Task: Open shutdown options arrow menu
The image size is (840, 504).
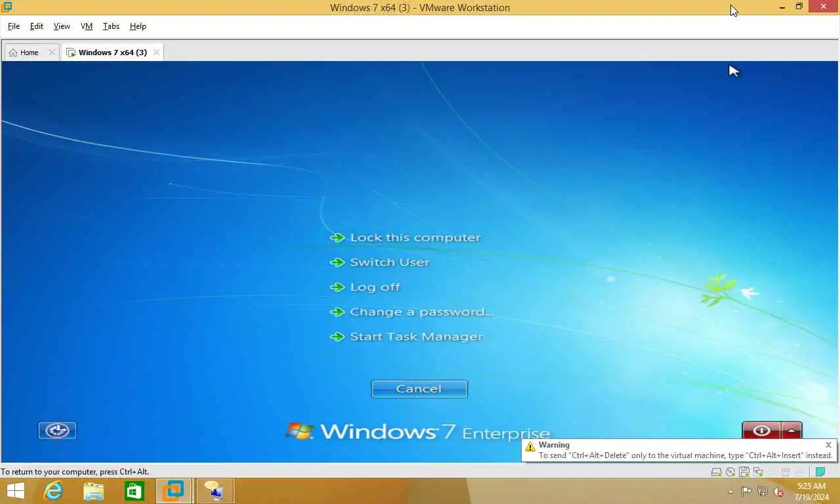Action: click(791, 430)
